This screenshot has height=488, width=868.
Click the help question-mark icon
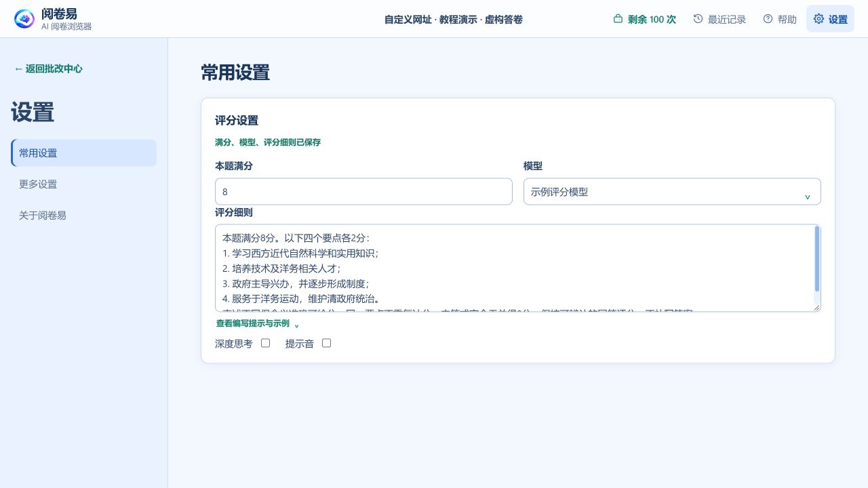(x=768, y=19)
